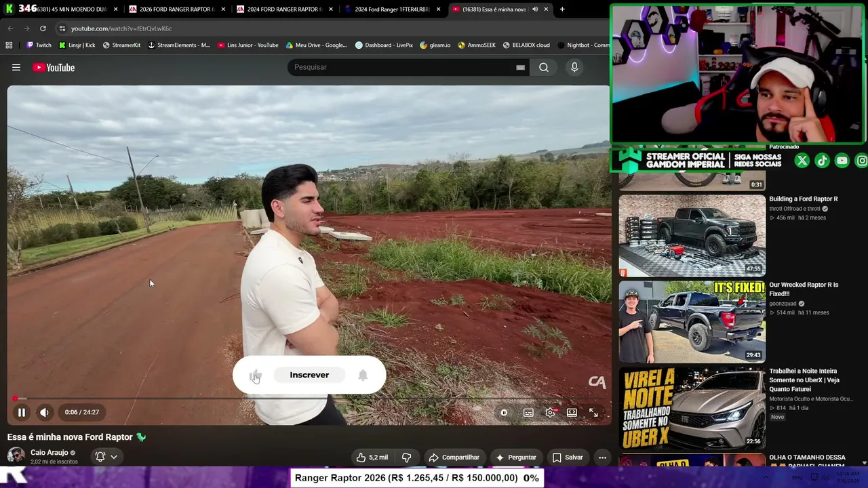Open the Lins Junior - YouTube bookmark
Viewport: 868px width, 488px height.
248,45
